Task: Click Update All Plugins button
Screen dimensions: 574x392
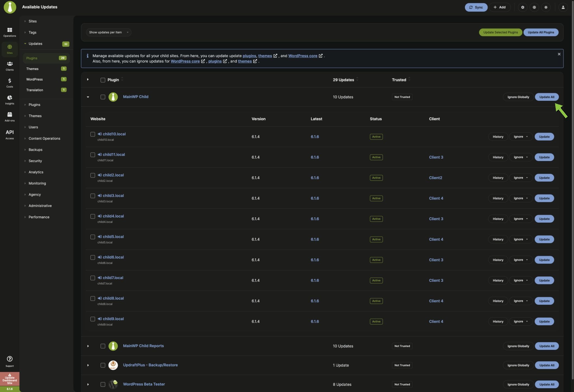Action: click(x=541, y=32)
